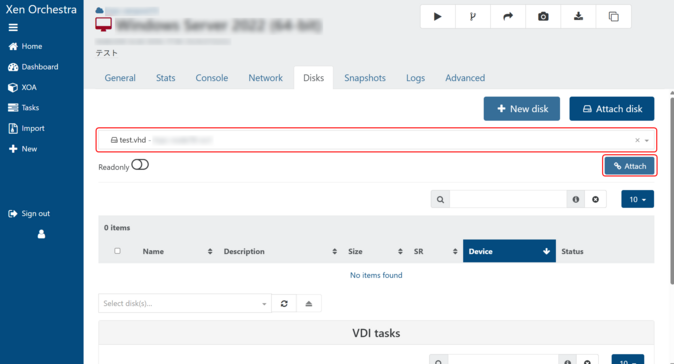Click the Attach disk button
The image size is (674, 364).
click(x=612, y=109)
